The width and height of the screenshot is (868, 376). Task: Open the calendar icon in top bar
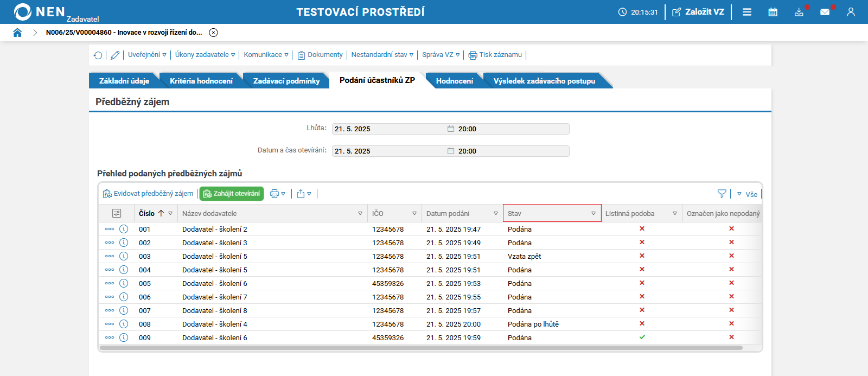(773, 12)
